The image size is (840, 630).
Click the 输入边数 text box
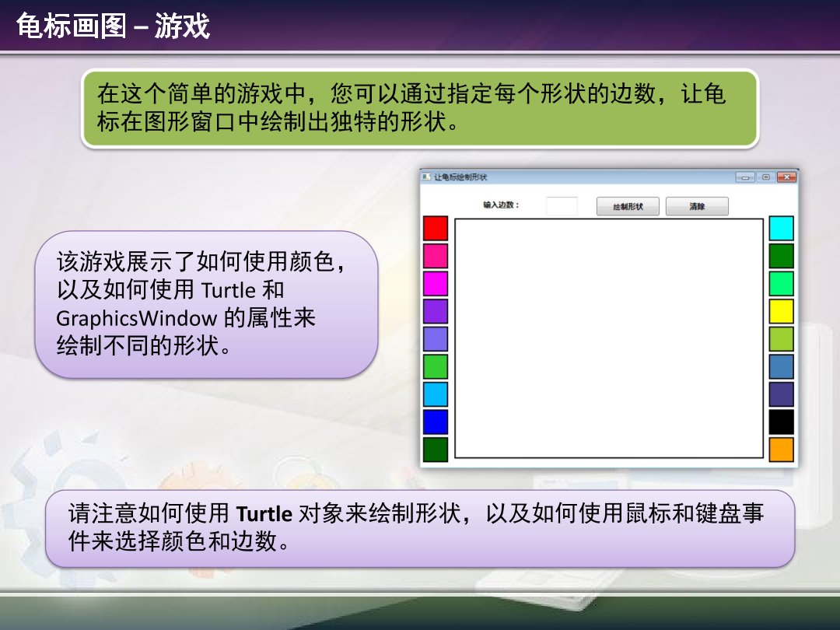pos(562,206)
